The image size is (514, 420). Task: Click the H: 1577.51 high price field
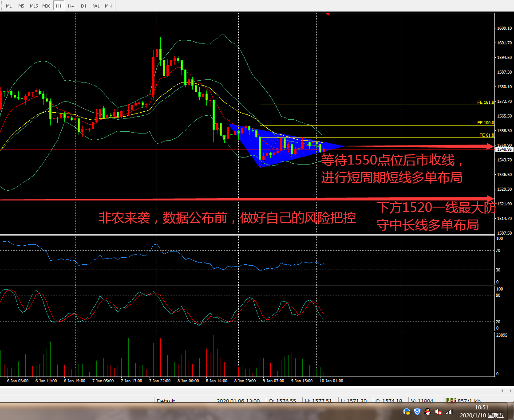(318, 400)
